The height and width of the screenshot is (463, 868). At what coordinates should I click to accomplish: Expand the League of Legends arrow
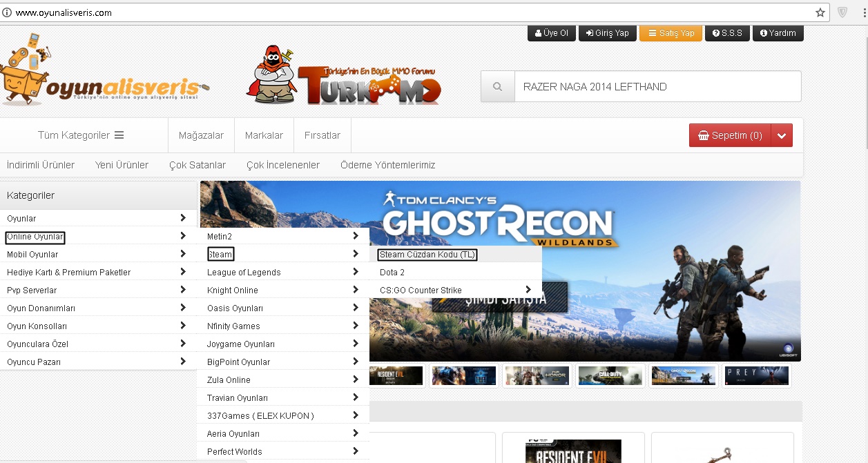(356, 272)
